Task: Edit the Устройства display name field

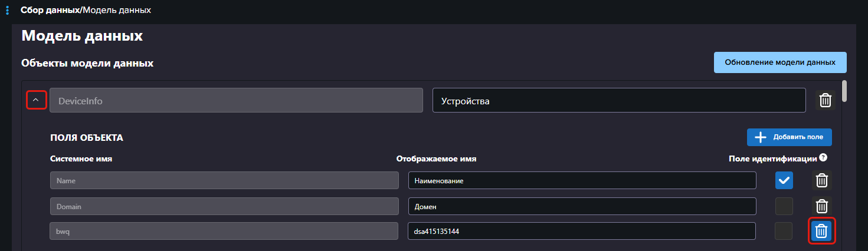Action: [x=618, y=101]
